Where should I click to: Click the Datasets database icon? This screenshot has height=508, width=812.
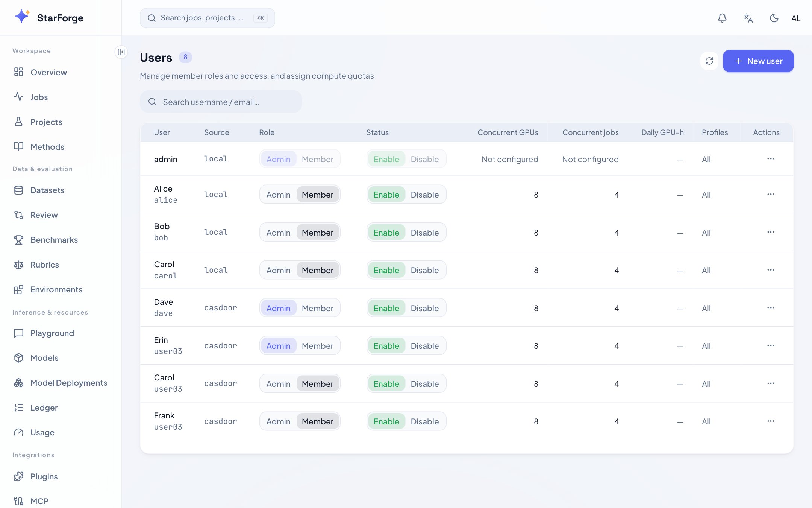(x=18, y=190)
